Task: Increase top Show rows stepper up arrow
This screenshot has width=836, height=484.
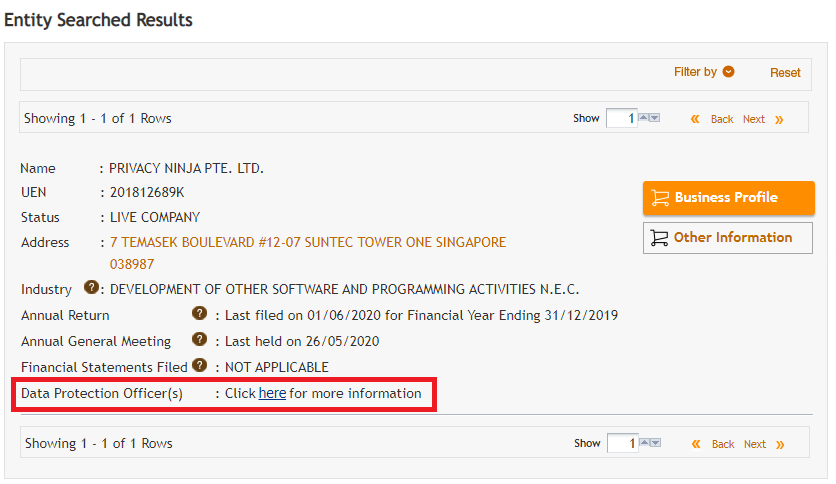Action: pyautogui.click(x=644, y=117)
